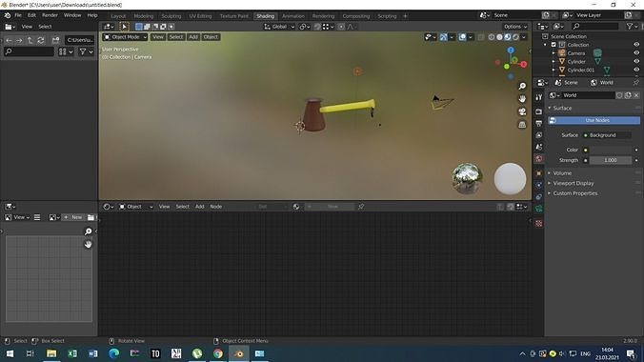
Task: Select wireframe viewport shading
Action: pyautogui.click(x=492, y=37)
